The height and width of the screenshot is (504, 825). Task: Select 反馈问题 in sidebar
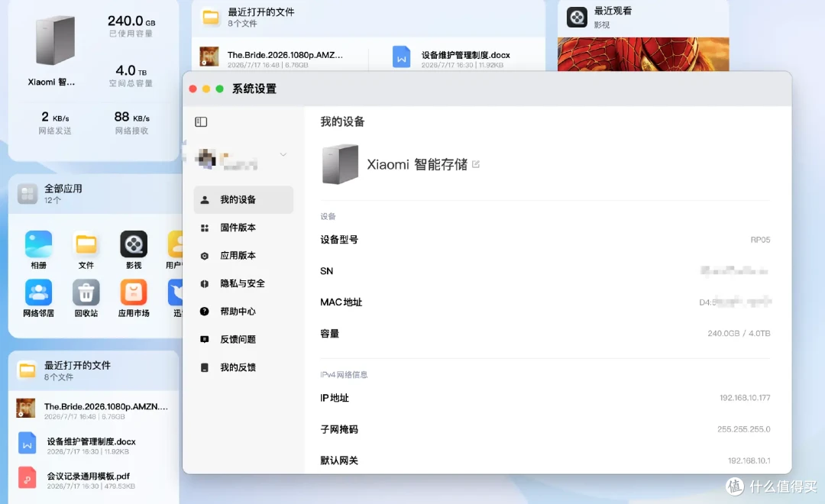click(243, 339)
